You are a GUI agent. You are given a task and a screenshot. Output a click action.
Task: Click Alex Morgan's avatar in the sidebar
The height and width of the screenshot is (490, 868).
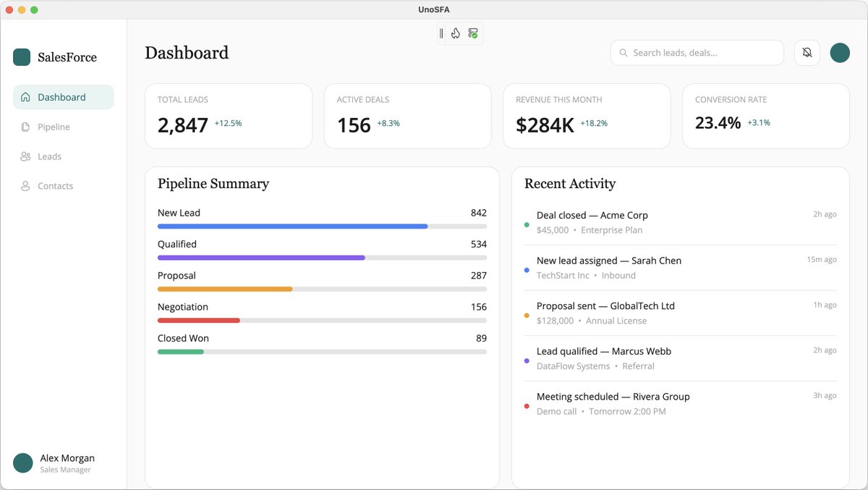pyautogui.click(x=23, y=463)
